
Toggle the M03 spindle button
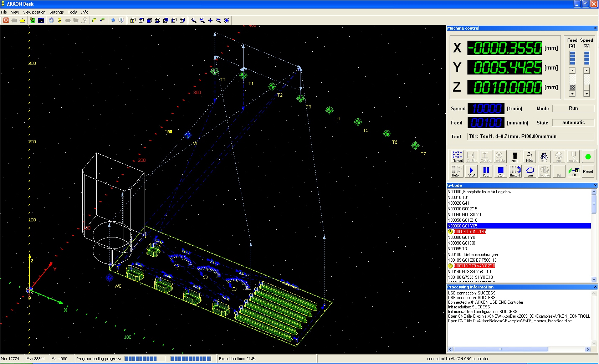[x=515, y=157]
